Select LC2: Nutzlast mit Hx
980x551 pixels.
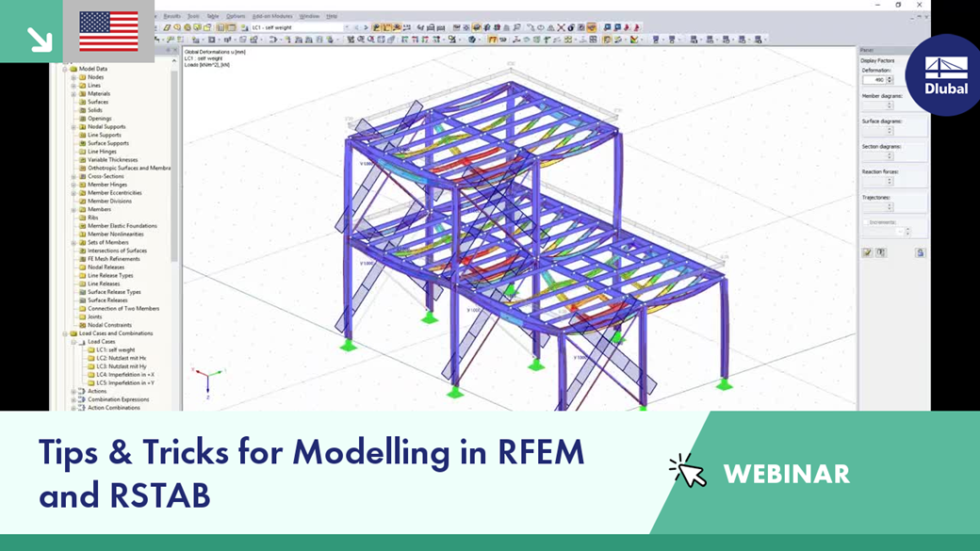click(x=121, y=358)
